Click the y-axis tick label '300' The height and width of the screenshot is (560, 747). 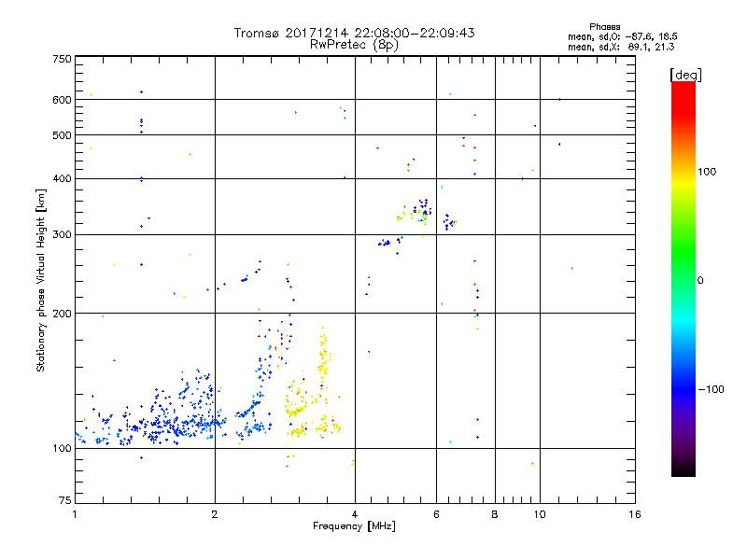coord(62,234)
